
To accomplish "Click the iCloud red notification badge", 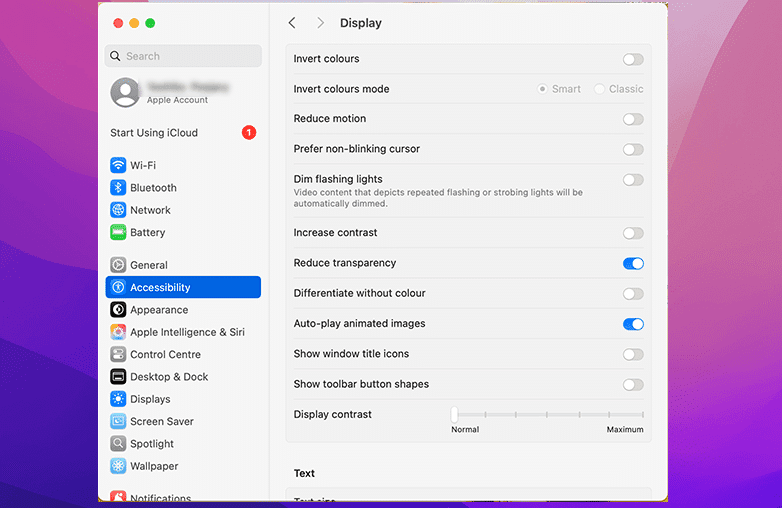I will (x=249, y=133).
